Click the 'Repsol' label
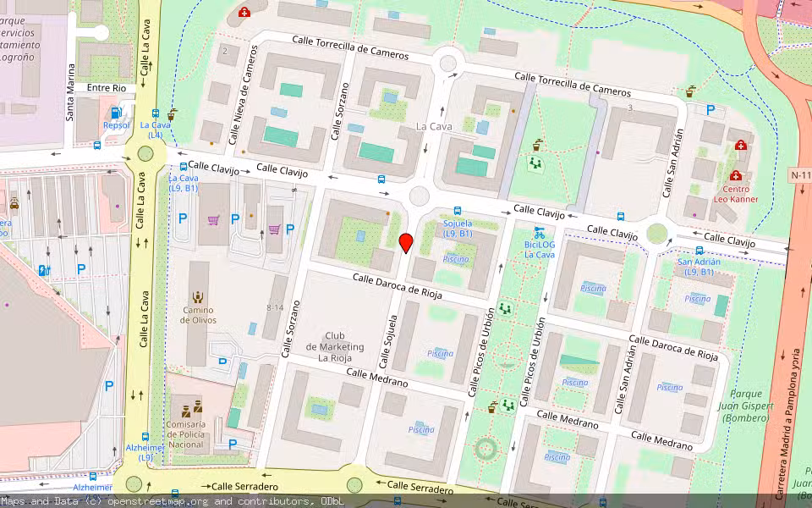812x508 pixels. pos(117,125)
